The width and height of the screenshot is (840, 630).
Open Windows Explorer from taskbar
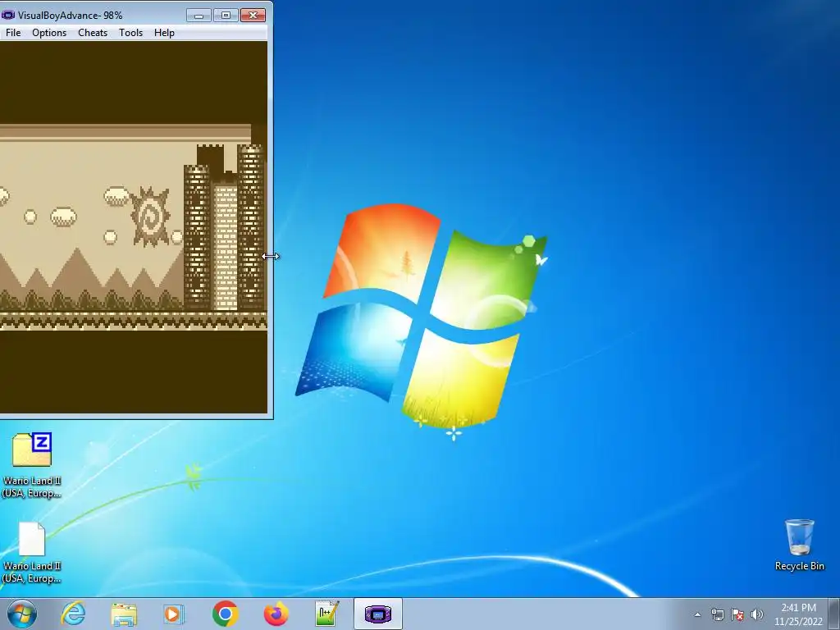[124, 614]
